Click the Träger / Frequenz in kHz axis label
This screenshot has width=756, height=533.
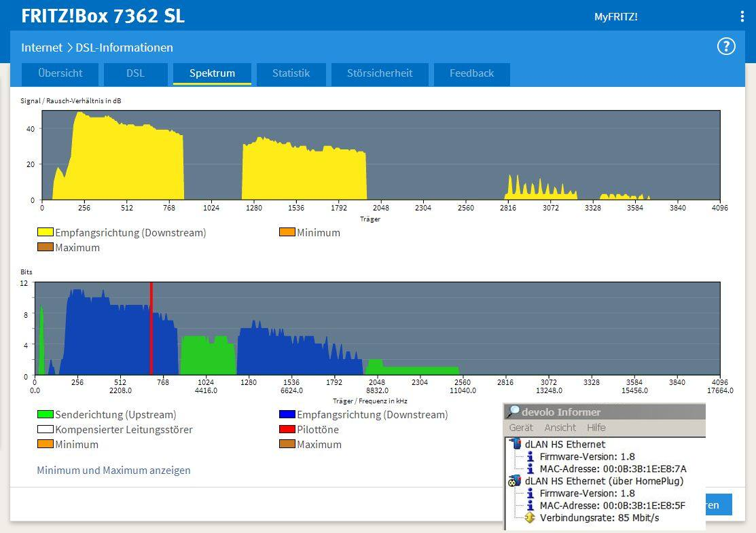370,401
